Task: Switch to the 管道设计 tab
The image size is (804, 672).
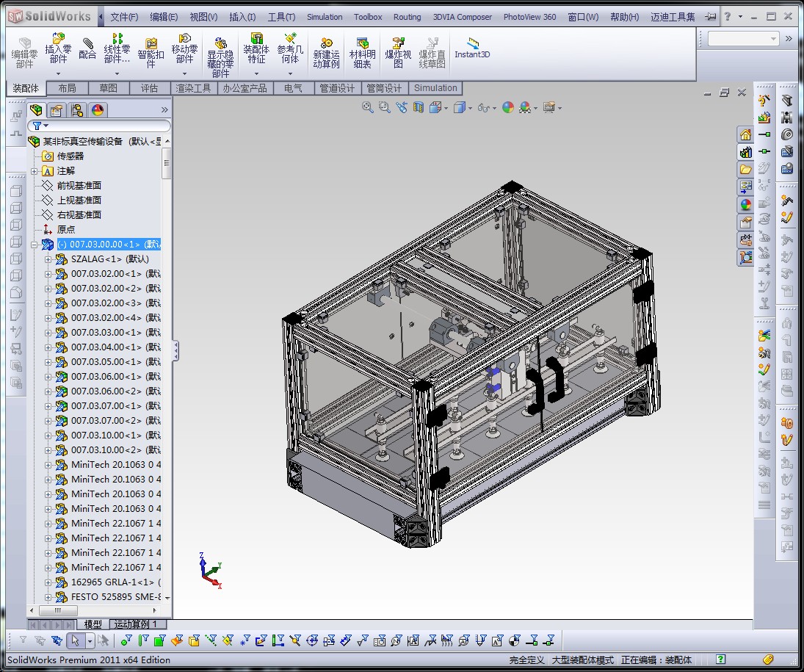Action: (337, 88)
